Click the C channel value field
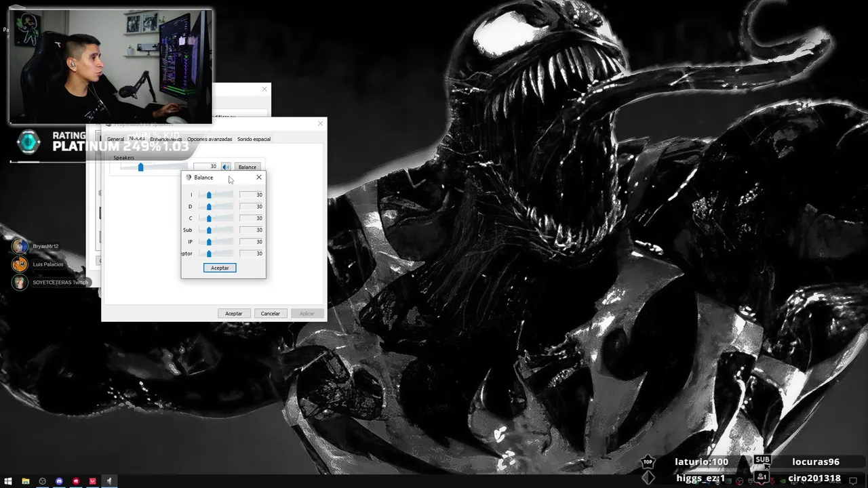 pyautogui.click(x=252, y=218)
